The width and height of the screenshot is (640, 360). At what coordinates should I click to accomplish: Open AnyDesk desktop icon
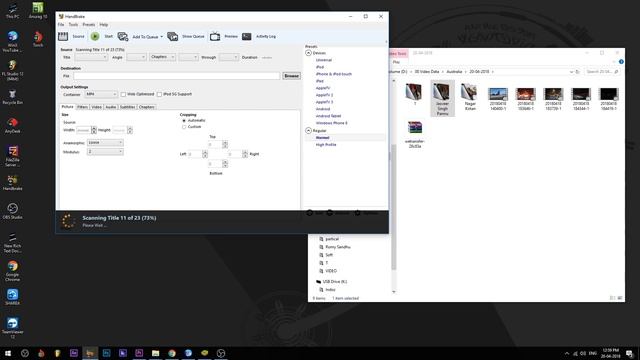tap(13, 125)
